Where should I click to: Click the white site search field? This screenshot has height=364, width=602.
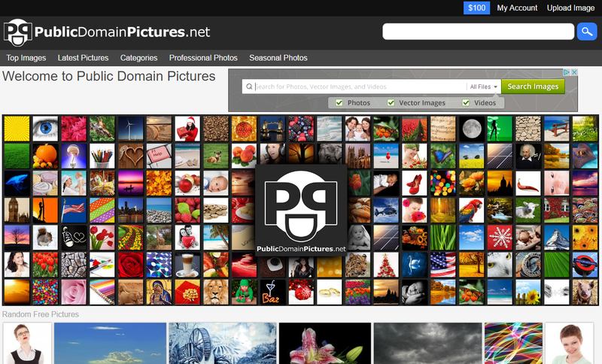478,32
